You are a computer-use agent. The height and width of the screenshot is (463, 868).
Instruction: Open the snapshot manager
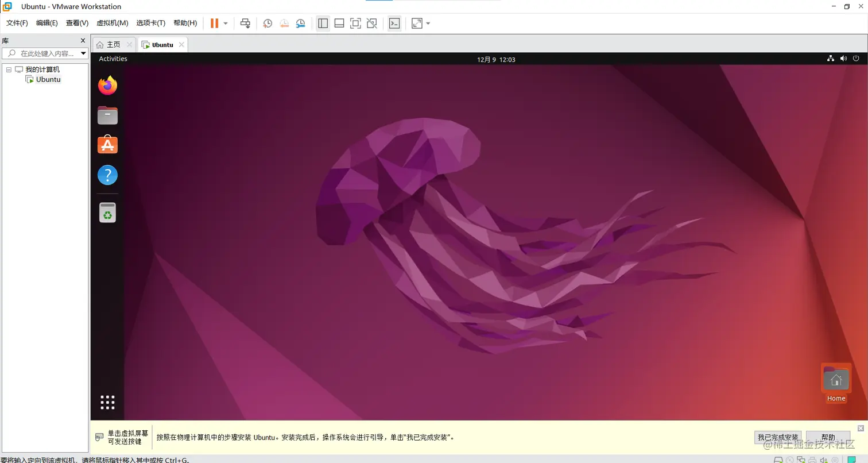[x=301, y=24]
